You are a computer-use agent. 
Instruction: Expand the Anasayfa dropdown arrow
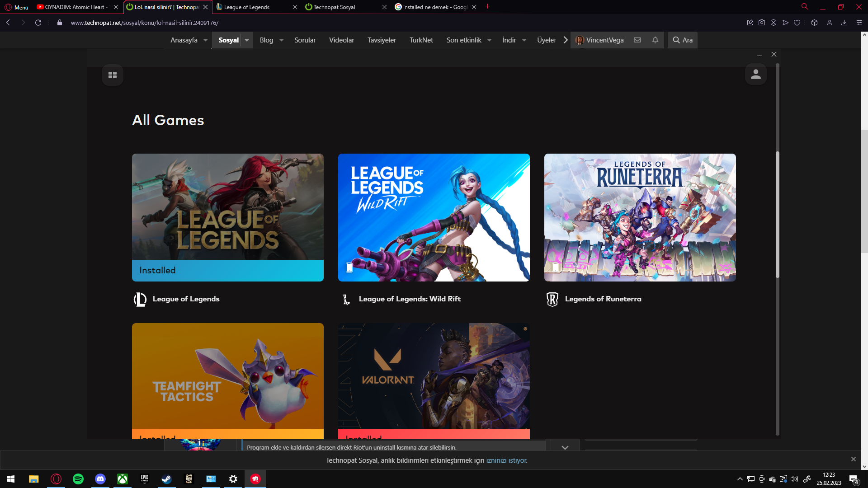click(205, 40)
